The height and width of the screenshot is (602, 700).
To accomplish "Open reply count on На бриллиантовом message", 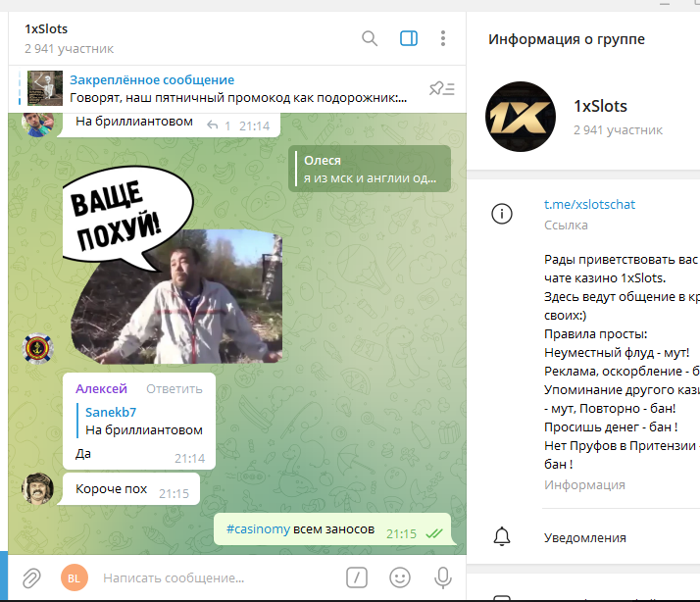I will (x=219, y=125).
